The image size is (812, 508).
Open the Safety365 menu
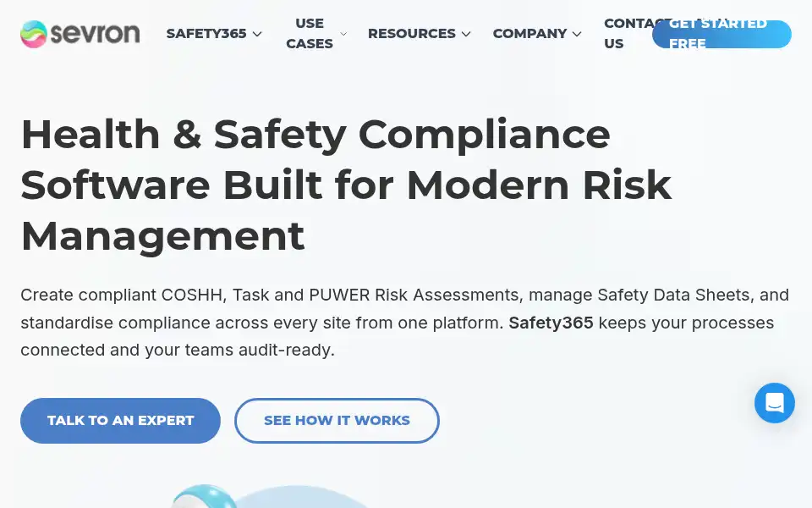point(206,34)
